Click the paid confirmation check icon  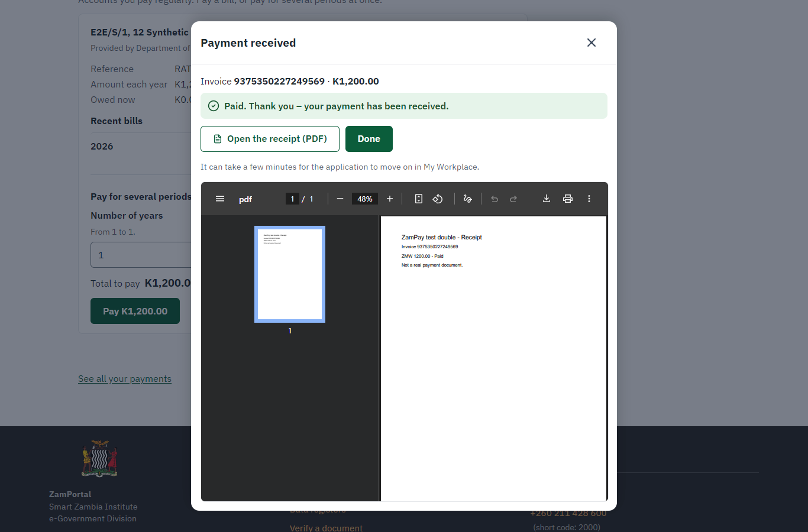click(214, 106)
